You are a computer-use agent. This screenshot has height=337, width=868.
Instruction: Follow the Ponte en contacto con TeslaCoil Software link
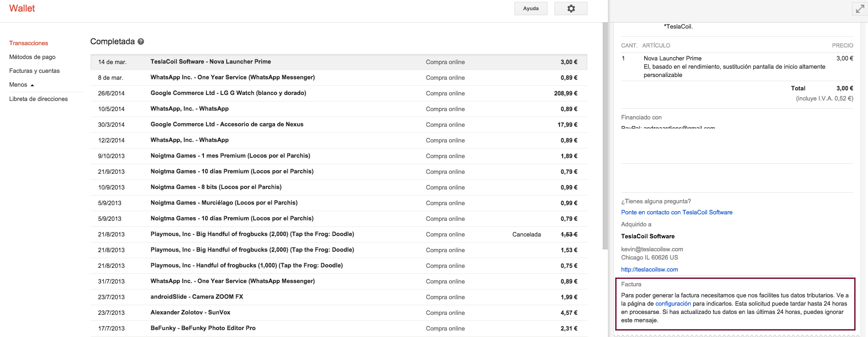tap(676, 212)
